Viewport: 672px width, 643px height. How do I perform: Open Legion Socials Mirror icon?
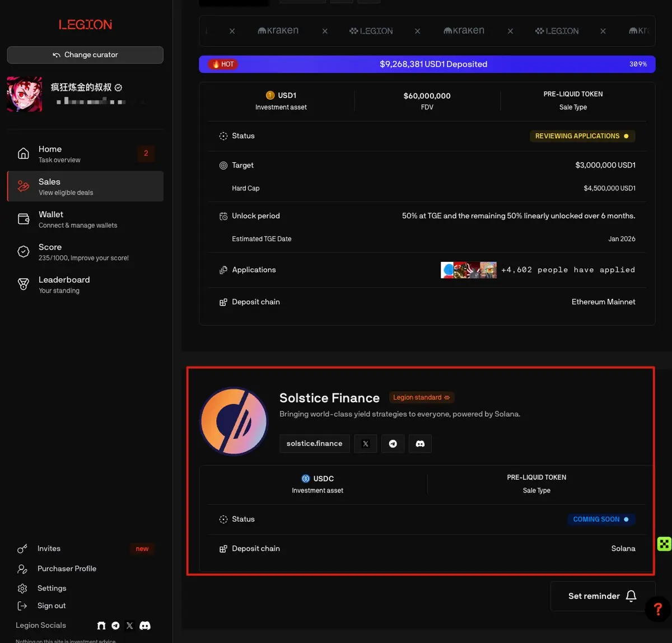pyautogui.click(x=101, y=626)
